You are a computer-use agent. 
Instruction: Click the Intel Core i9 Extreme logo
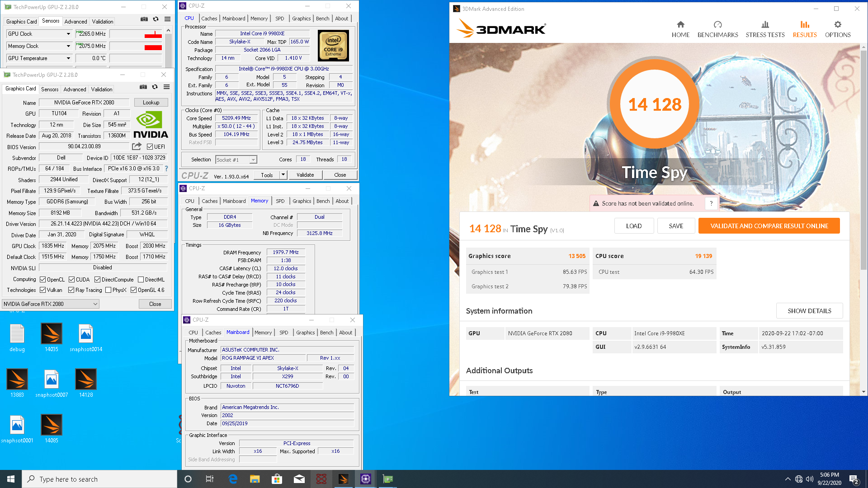333,46
